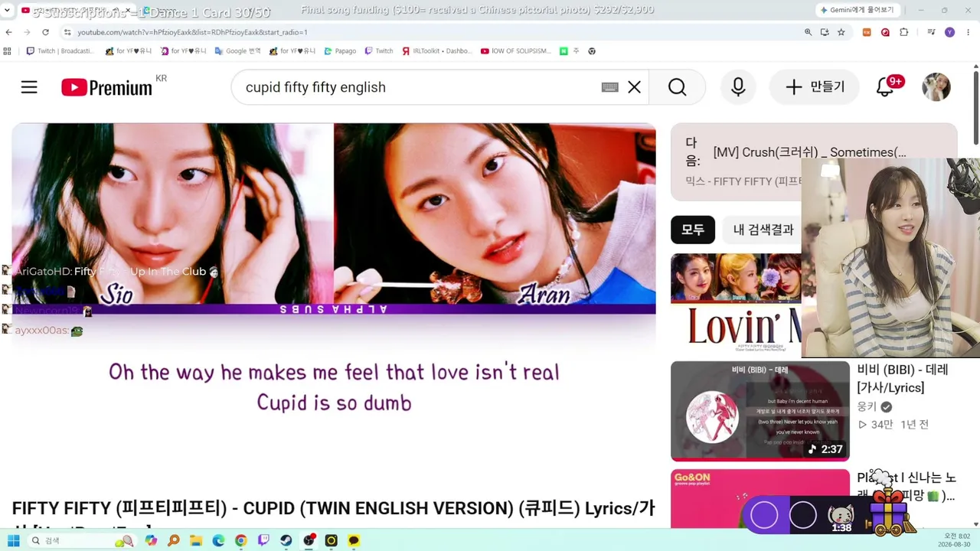The image size is (980, 551).
Task: Submit search with the magnifier button
Action: click(677, 87)
